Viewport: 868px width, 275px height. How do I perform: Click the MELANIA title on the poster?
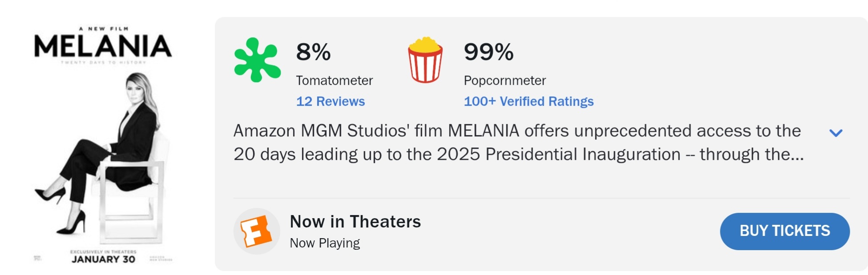103,46
